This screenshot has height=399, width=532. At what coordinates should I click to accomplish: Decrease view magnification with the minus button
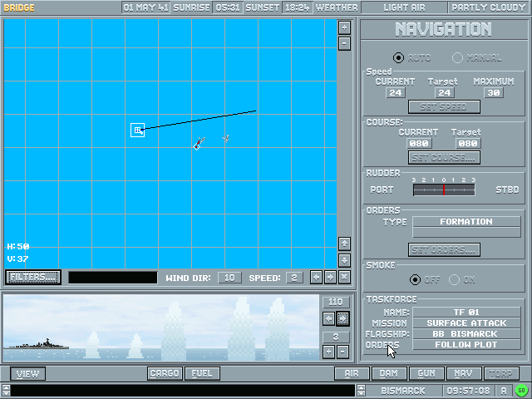pos(342,352)
